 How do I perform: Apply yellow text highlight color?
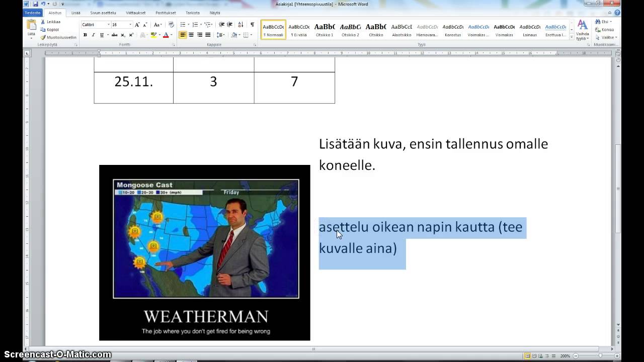click(153, 35)
